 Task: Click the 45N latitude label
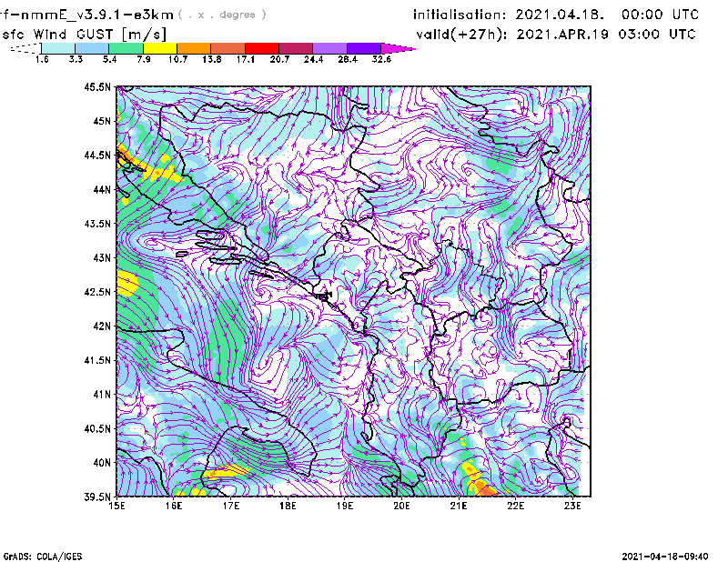coord(102,121)
